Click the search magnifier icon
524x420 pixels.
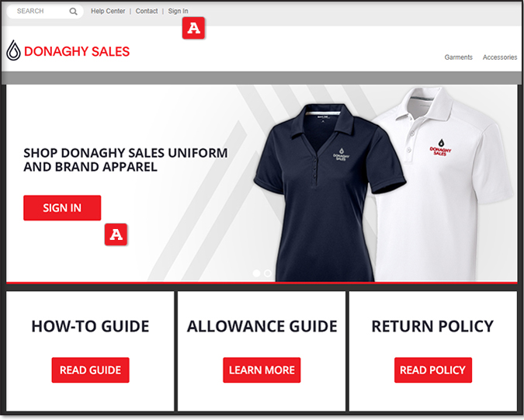tap(73, 12)
